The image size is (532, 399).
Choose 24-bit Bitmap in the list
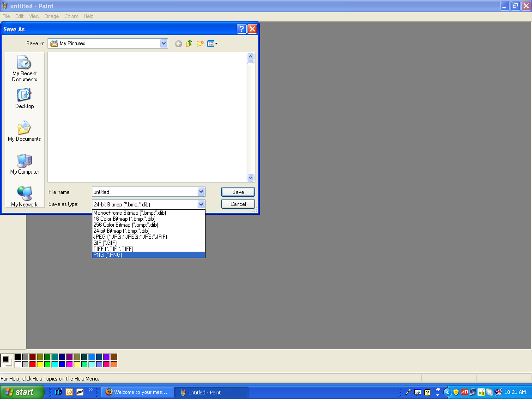149,231
